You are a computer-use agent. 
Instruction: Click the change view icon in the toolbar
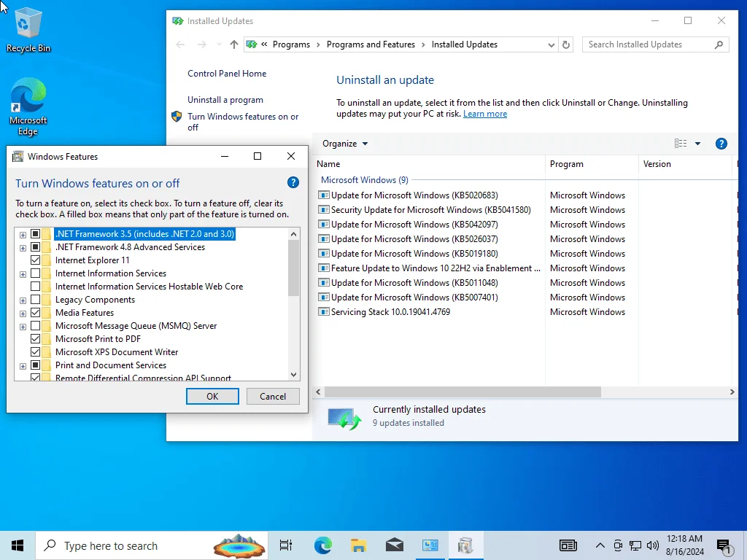click(x=681, y=144)
